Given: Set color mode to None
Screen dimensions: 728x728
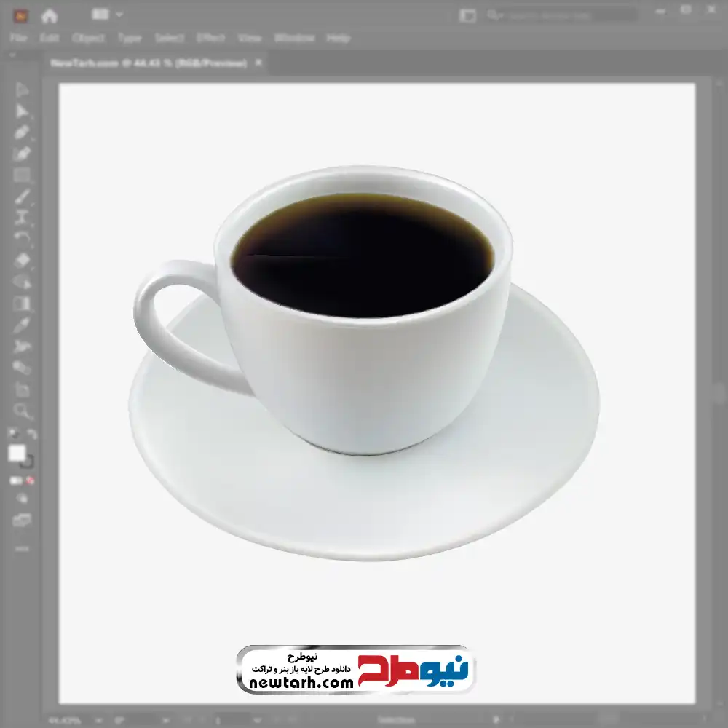Looking at the screenshot, I should [x=31, y=480].
